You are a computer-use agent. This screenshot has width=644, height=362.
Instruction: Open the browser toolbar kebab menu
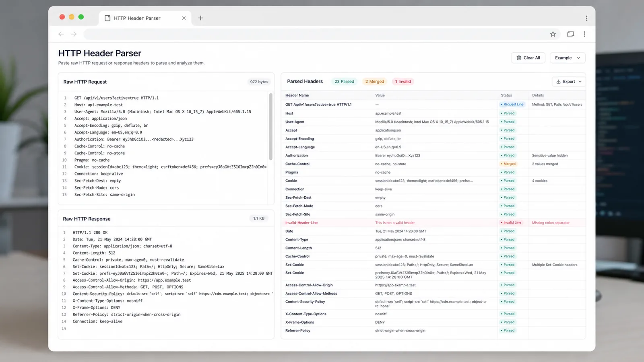tap(584, 34)
